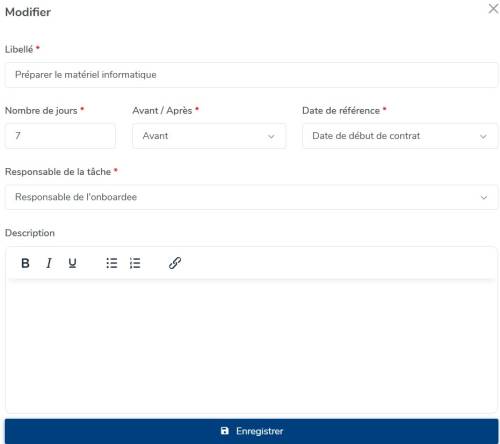Screen dimensions: 500x444
Task: Expand the Date de début de contrat dropdown
Action: coord(400,136)
